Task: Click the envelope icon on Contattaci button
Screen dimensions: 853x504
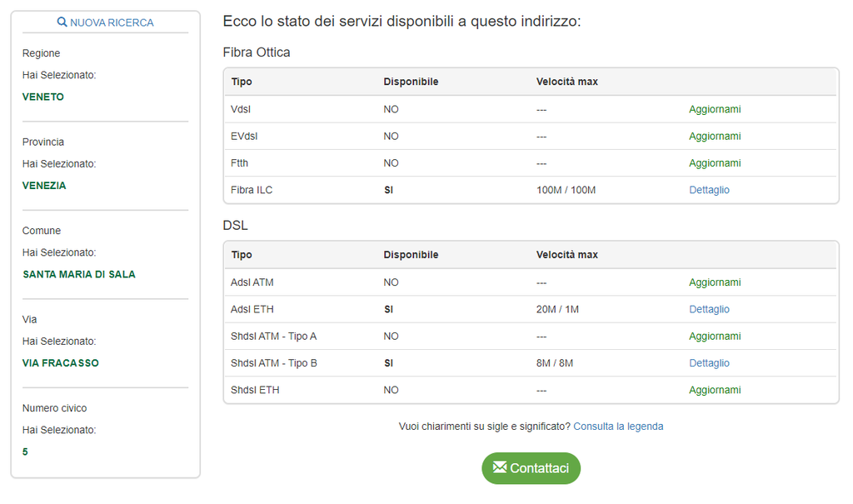Action: [x=500, y=467]
